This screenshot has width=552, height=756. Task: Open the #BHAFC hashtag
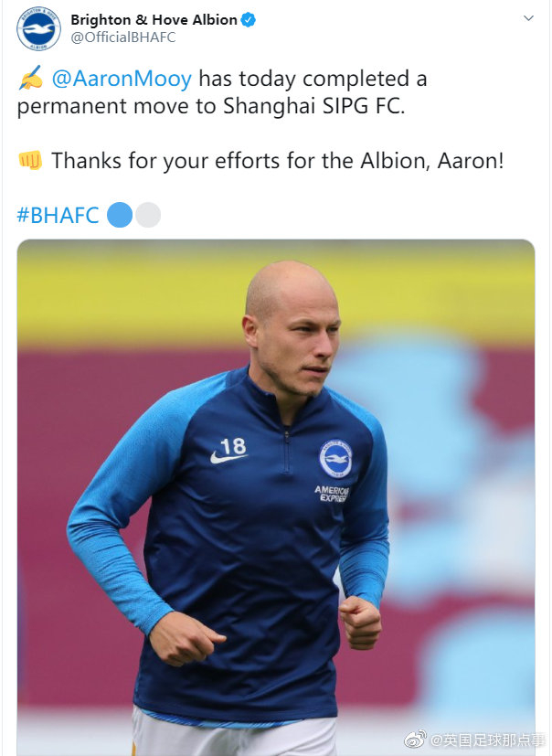click(x=58, y=216)
